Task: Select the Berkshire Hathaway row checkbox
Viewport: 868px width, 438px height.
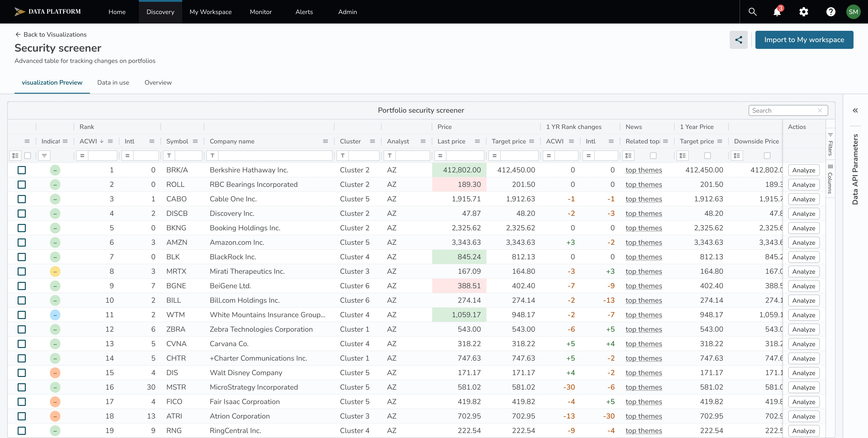Action: 21,170
